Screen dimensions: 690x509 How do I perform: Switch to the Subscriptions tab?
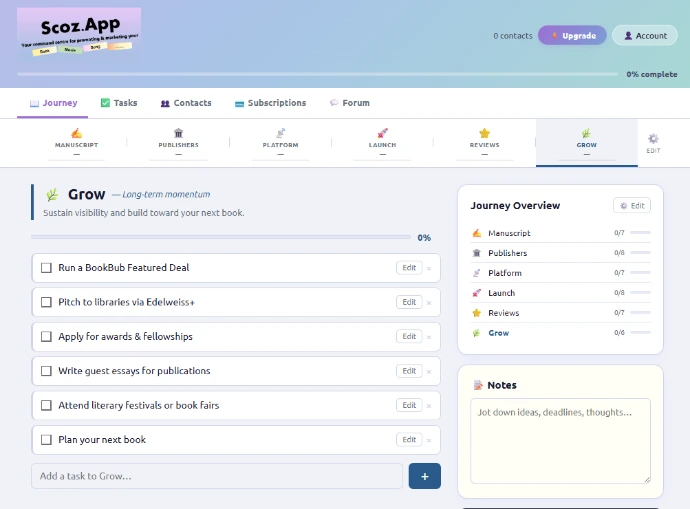pyautogui.click(x=270, y=103)
